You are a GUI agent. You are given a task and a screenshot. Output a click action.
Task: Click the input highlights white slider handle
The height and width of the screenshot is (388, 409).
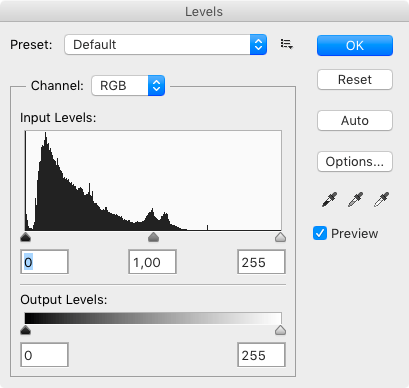281,237
